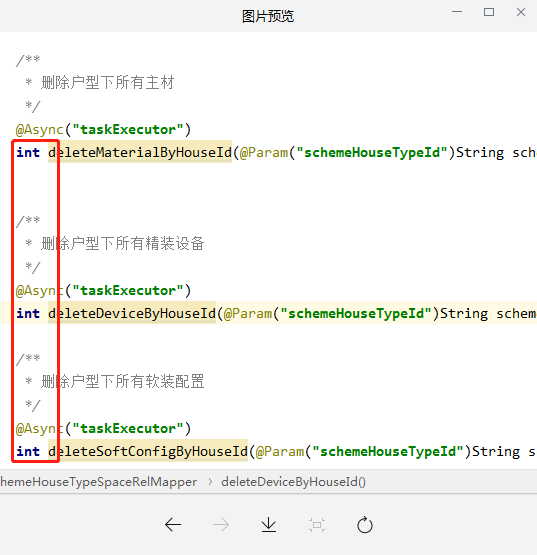Close the 图片预览 window

[521, 12]
